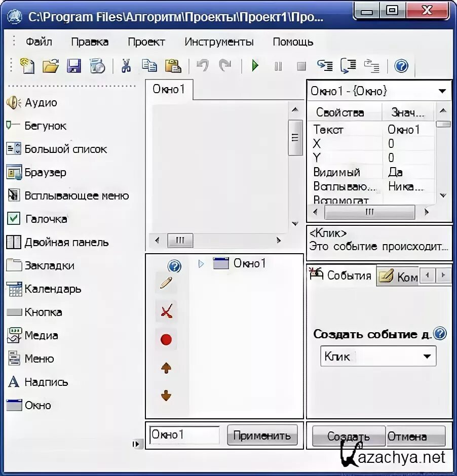Select the Двойная панель component
This screenshot has height=476, width=457.
click(x=57, y=242)
